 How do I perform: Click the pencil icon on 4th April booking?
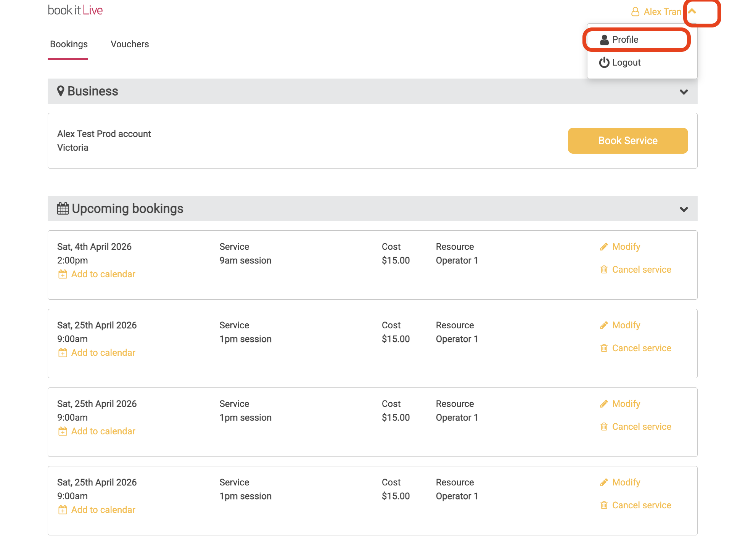603,247
